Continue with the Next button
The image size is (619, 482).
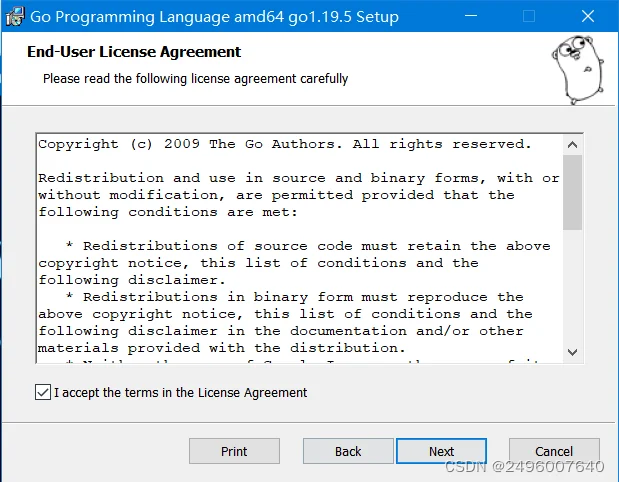tap(441, 451)
